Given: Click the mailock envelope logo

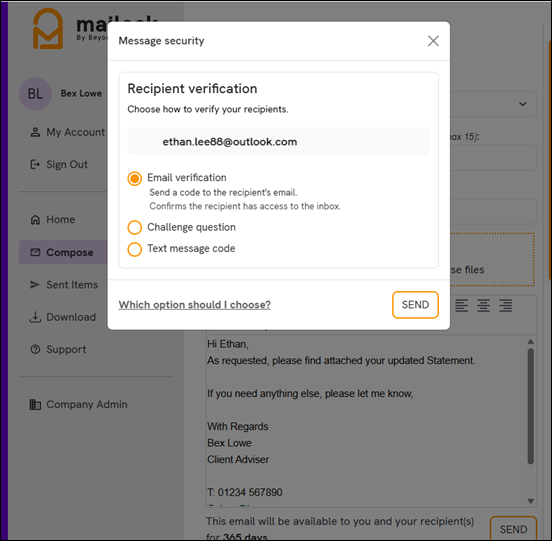Looking at the screenshot, I should [x=48, y=29].
